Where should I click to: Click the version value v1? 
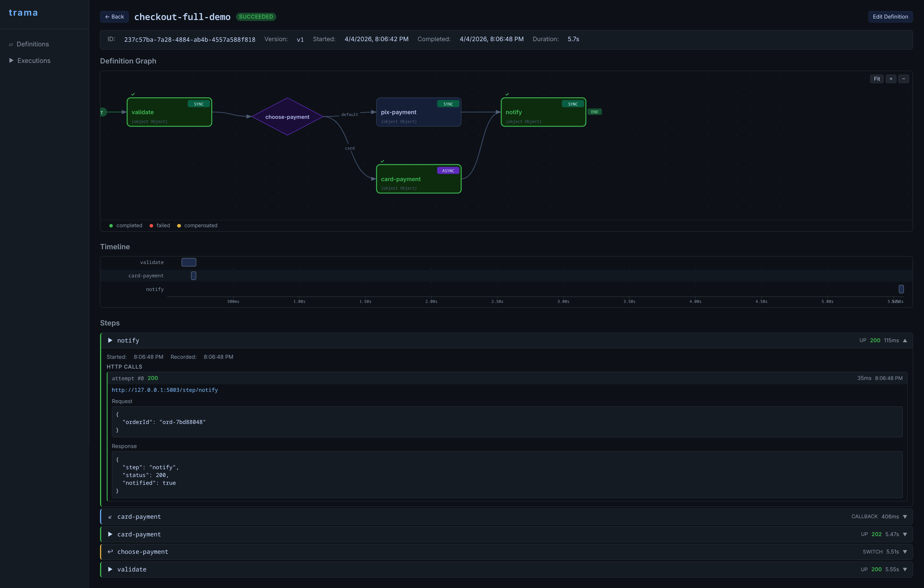[300, 39]
